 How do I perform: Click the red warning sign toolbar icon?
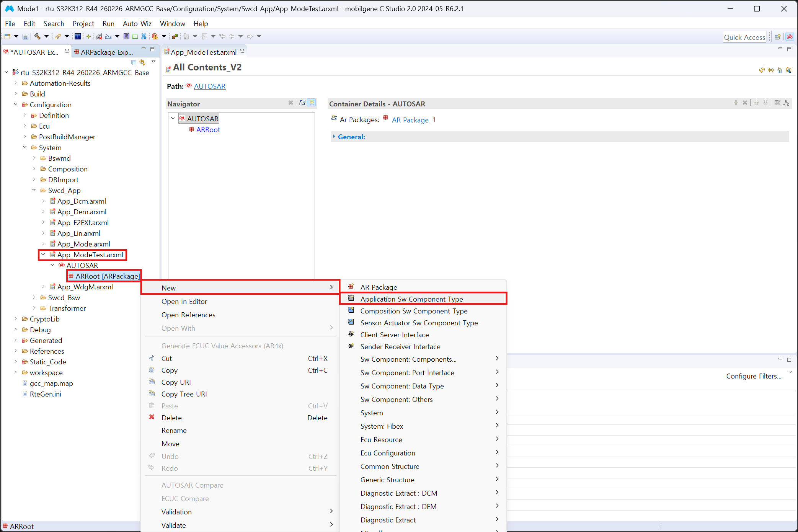coord(155,36)
